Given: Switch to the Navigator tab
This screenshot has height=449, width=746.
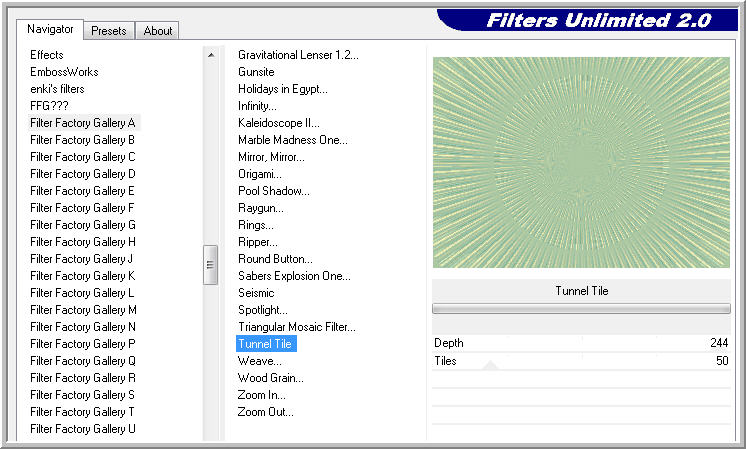Looking at the screenshot, I should [x=50, y=29].
